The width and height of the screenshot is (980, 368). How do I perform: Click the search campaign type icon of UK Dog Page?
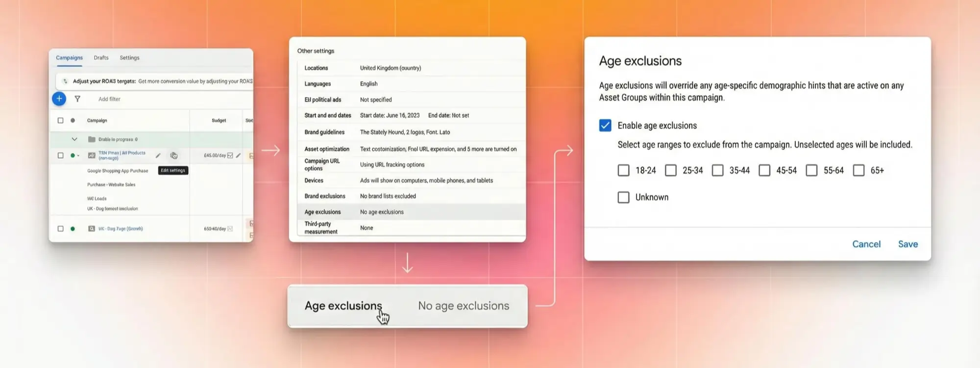[92, 229]
